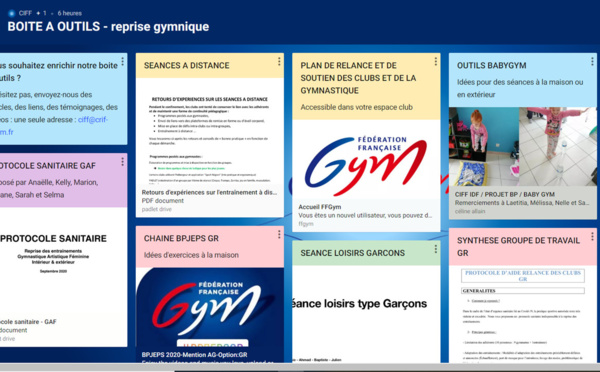Open the PROTOCOLE SANITAIRE GAF card menu
Screen dimensions: 600x372
click(122, 162)
